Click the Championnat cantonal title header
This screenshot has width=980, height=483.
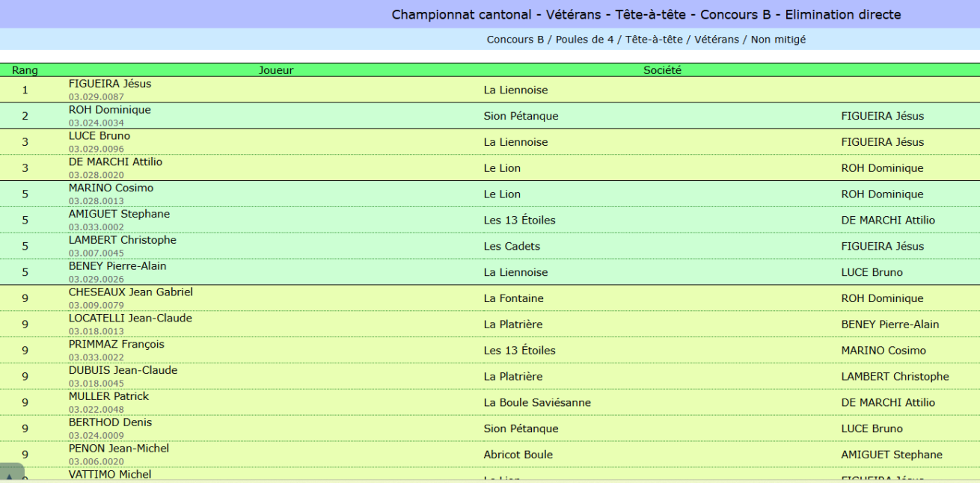pyautogui.click(x=646, y=15)
